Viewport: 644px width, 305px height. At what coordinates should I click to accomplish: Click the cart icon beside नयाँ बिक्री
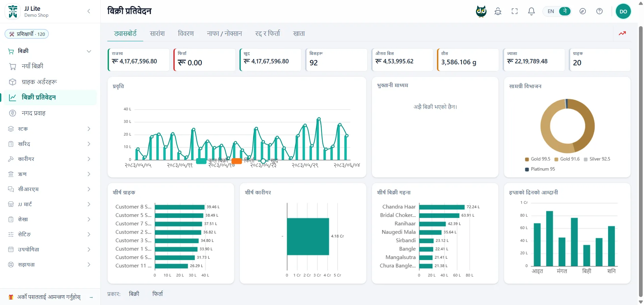click(13, 66)
